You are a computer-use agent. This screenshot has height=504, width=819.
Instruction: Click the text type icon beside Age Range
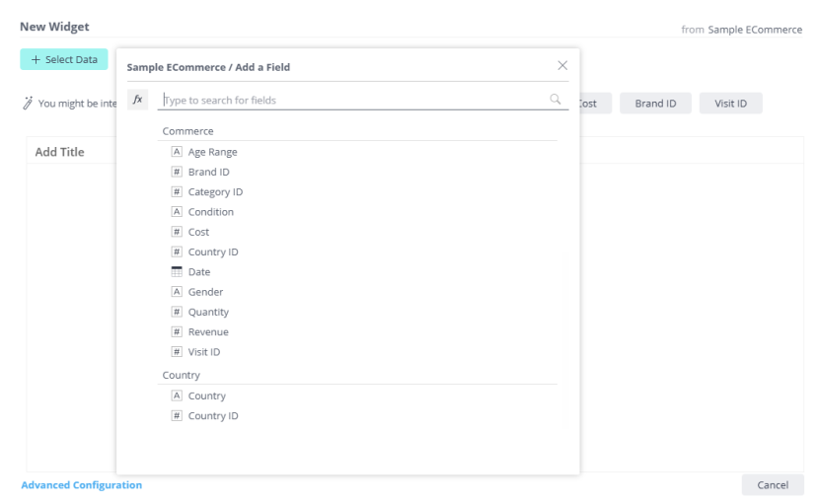[178, 152]
